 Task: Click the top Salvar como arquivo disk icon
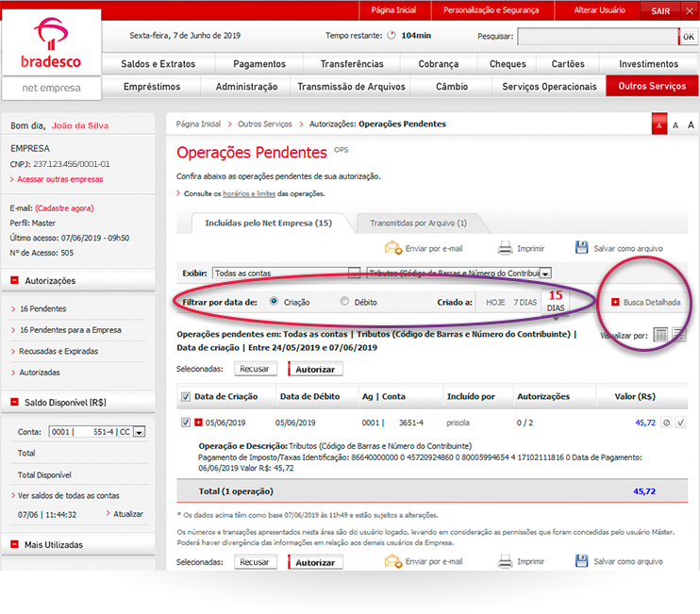coord(582,248)
